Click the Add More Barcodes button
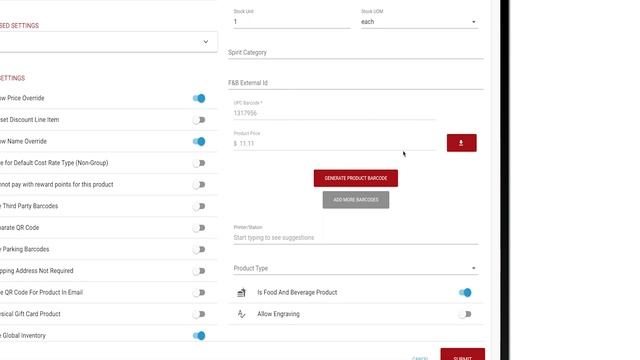Viewport: 640px width, 360px height. point(356,200)
